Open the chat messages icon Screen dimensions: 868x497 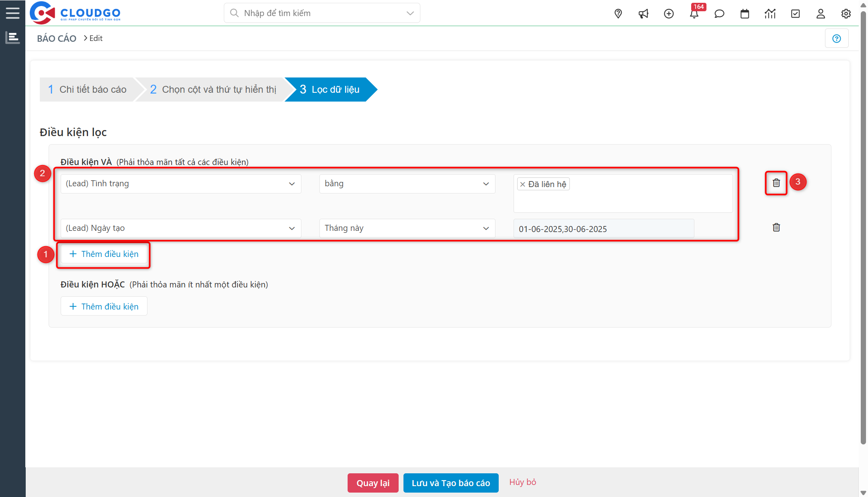pos(719,13)
